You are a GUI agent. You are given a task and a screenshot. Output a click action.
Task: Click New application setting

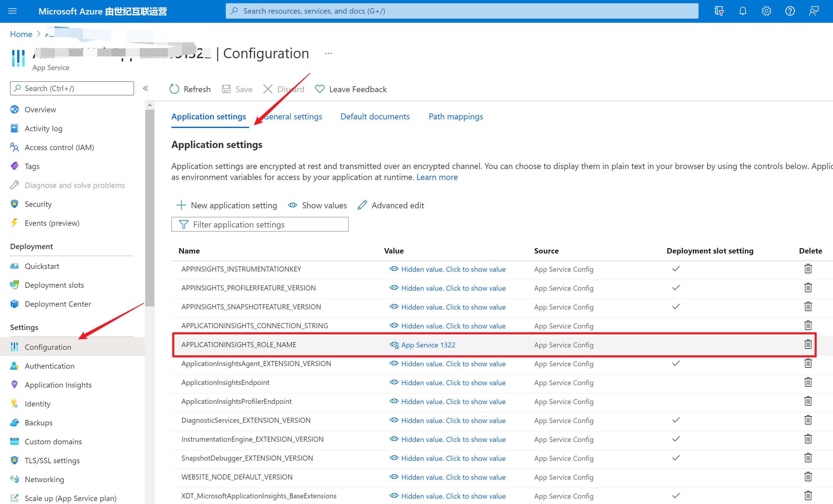227,206
